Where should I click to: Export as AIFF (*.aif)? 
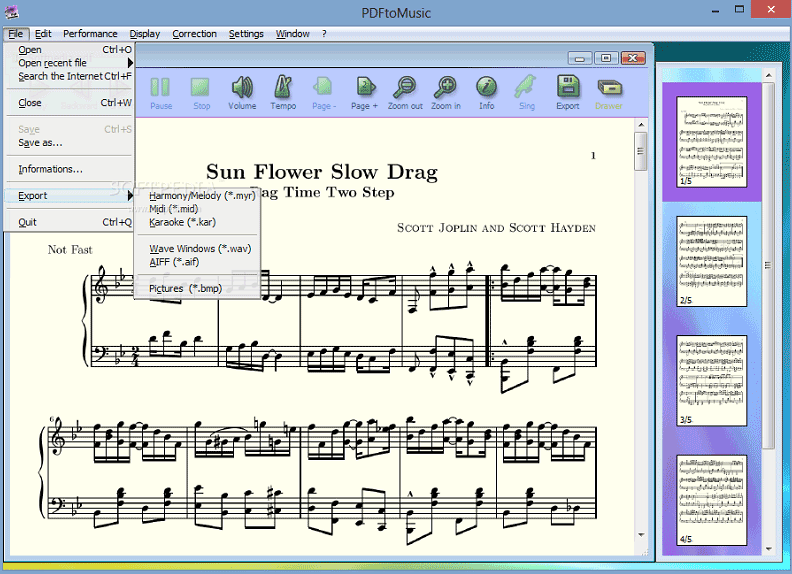[197, 262]
